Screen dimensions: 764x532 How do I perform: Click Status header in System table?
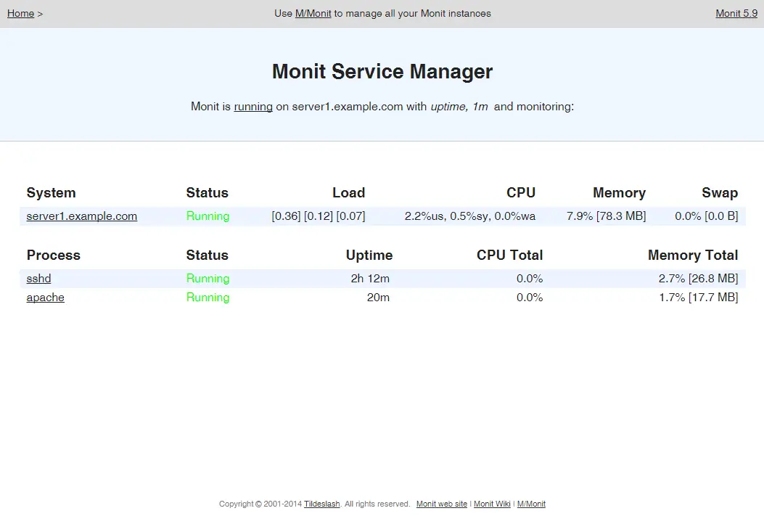click(x=207, y=193)
